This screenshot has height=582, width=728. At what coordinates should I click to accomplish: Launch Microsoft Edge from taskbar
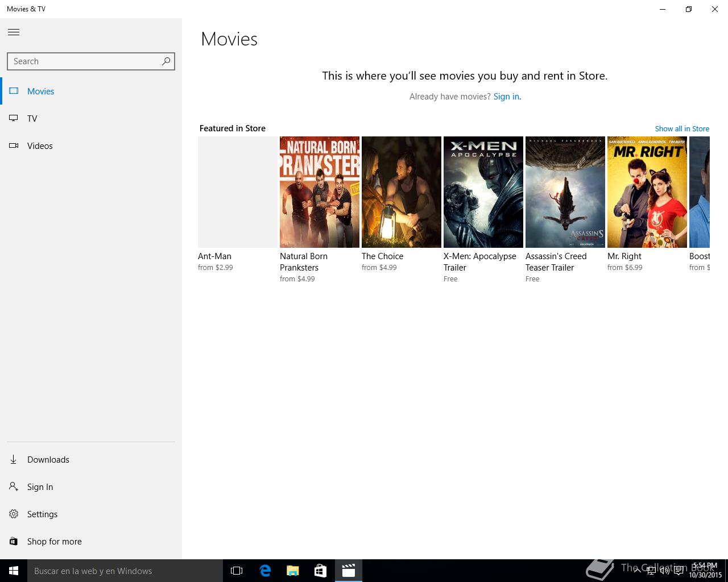point(265,571)
